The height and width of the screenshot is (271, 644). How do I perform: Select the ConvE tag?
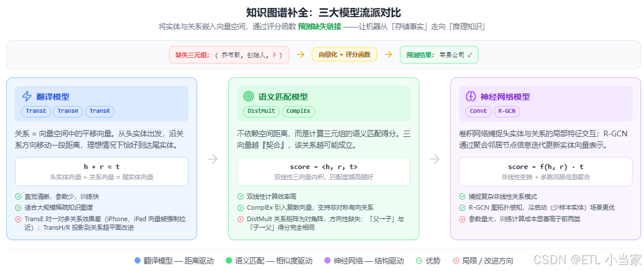[x=478, y=111]
